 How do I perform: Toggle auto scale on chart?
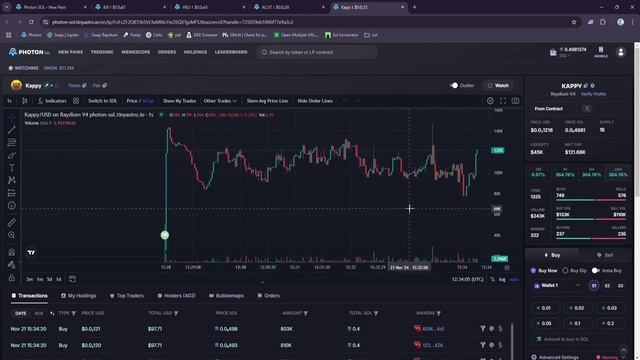[x=514, y=280]
